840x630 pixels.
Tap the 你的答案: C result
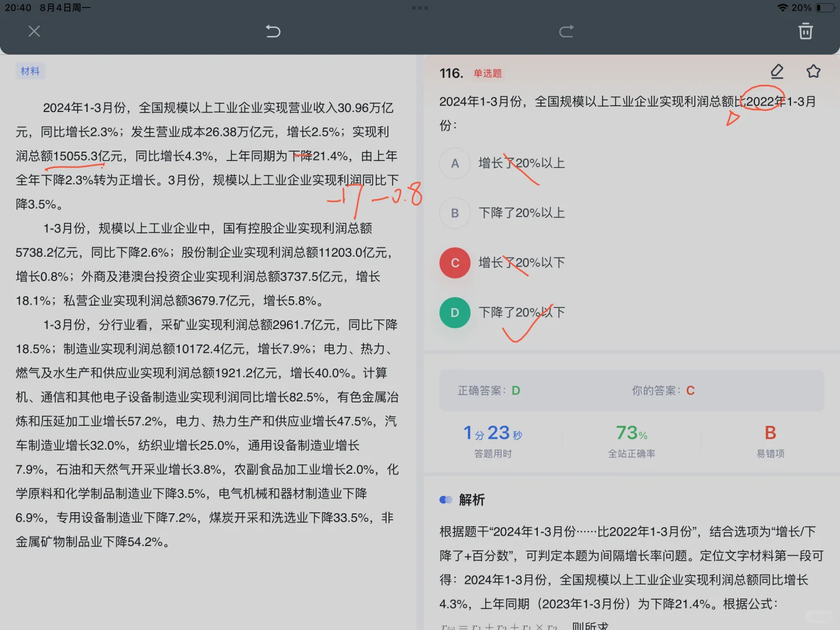(663, 391)
